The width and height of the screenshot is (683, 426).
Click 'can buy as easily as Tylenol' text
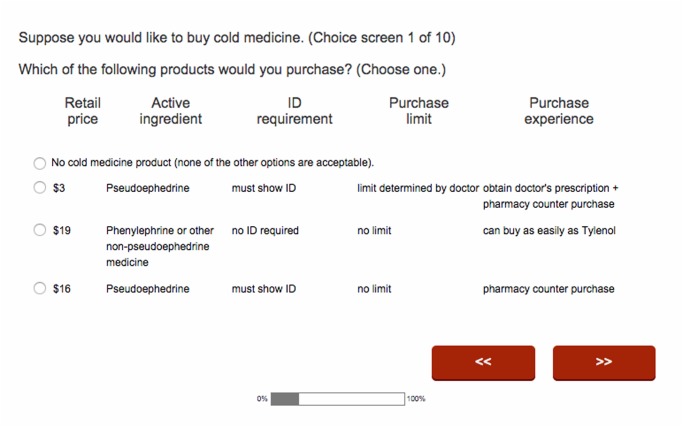(x=549, y=230)
